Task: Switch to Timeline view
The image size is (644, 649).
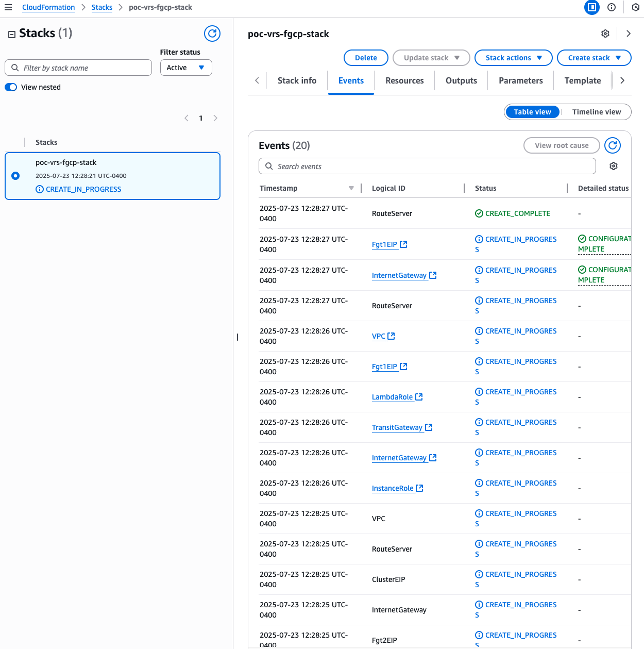Action: coord(597,112)
